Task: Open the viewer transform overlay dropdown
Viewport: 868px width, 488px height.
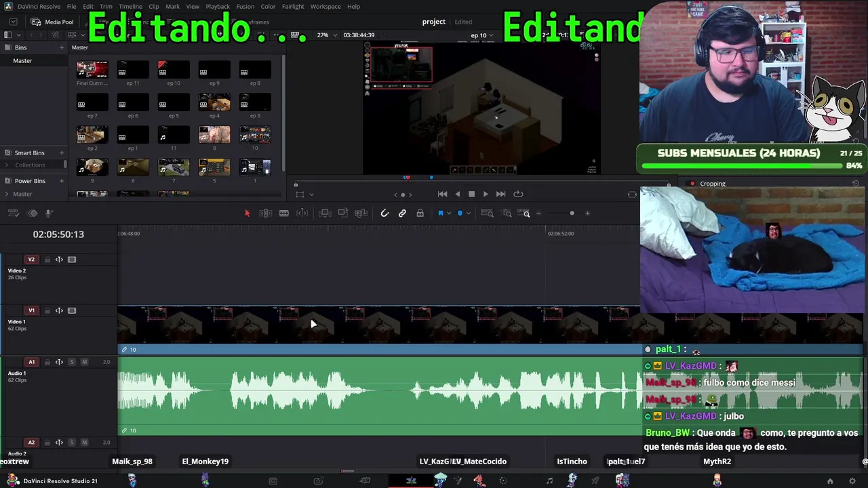Action: click(x=311, y=195)
